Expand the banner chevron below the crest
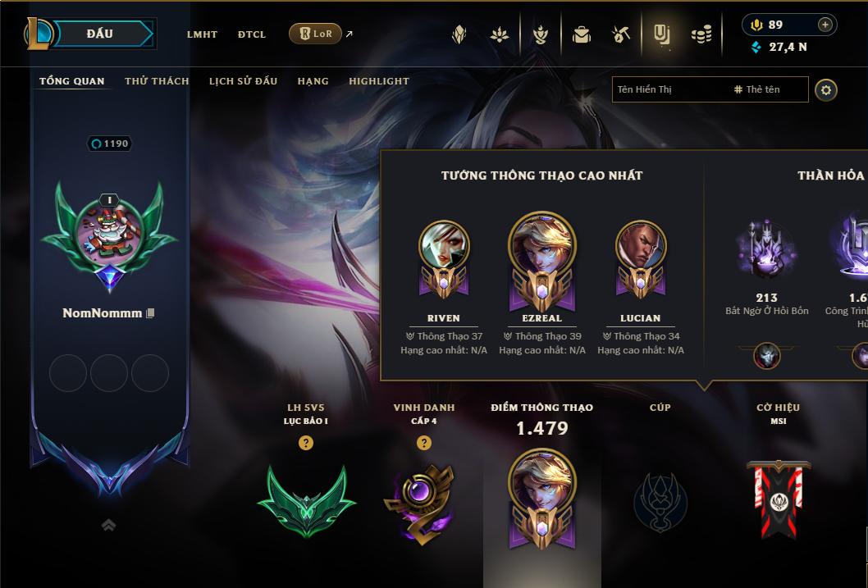 point(109,525)
